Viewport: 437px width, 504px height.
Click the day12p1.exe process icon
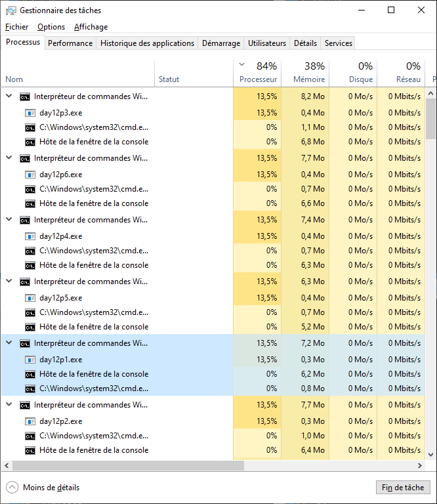[30, 360]
